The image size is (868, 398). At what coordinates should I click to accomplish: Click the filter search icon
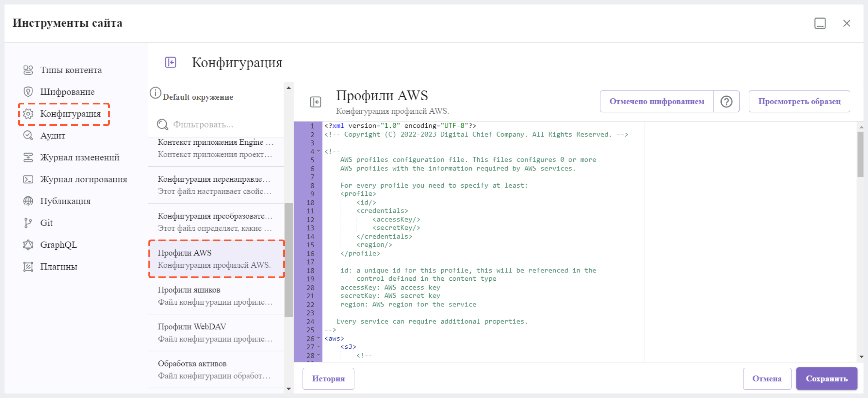(163, 125)
